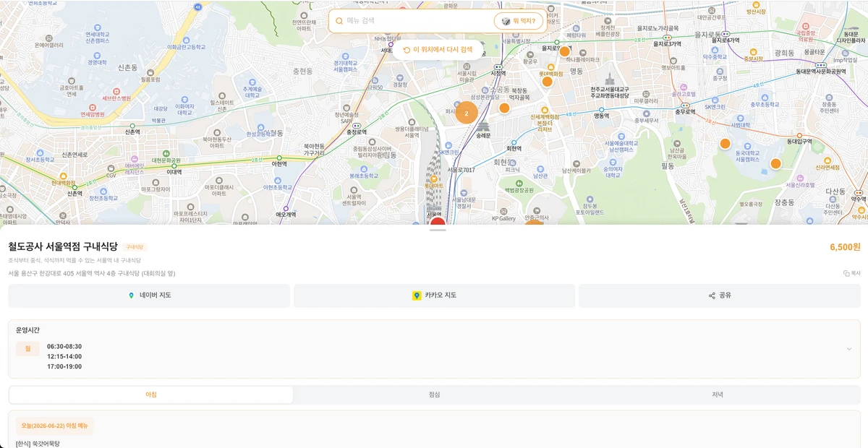
Task: Focus the 메뉴 검색 search field
Action: [x=417, y=21]
